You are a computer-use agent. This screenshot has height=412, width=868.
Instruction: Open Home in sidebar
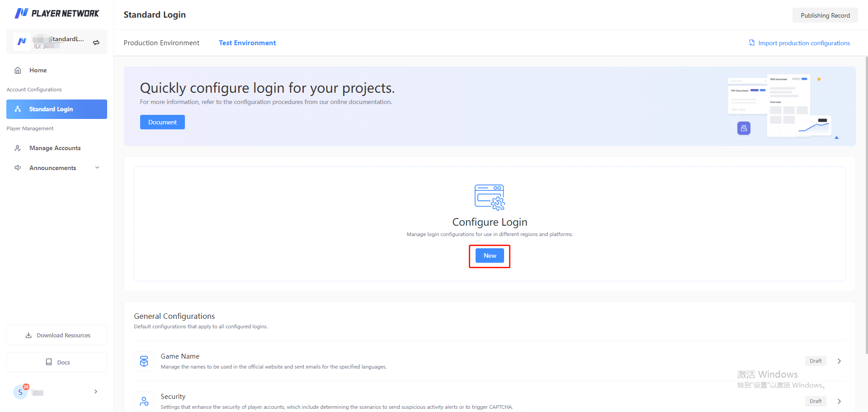(x=57, y=70)
